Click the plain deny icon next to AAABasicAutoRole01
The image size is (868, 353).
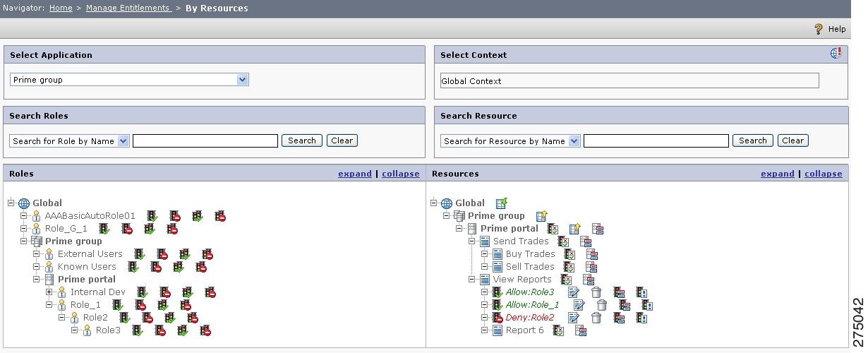175,216
